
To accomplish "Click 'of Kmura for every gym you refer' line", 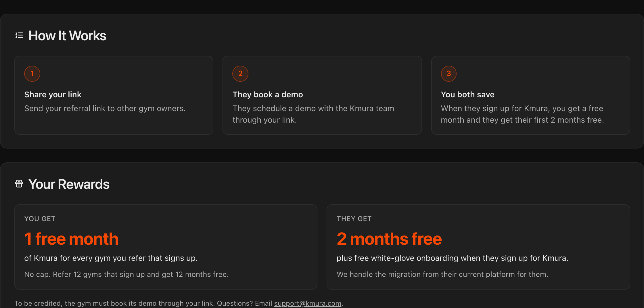I will 111,258.
